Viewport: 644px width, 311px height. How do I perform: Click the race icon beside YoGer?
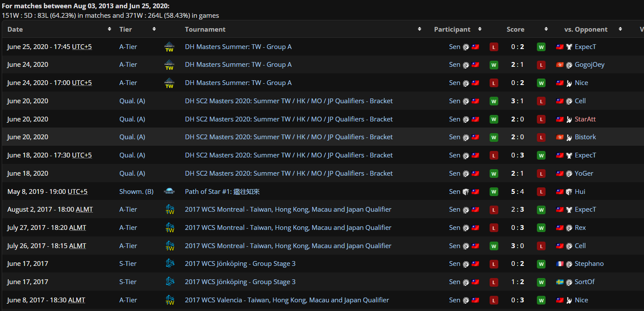pyautogui.click(x=569, y=174)
